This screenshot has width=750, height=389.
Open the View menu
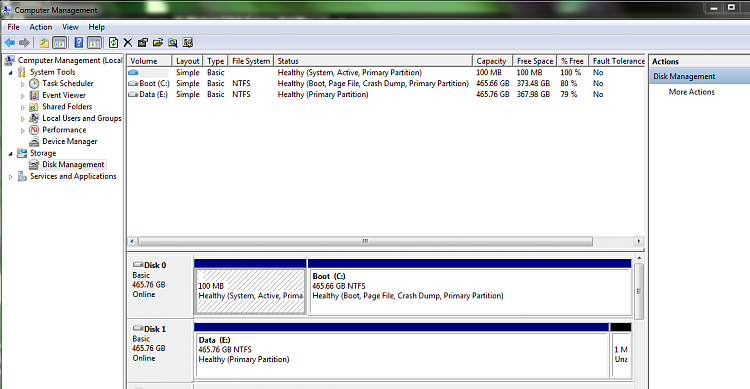coord(70,27)
